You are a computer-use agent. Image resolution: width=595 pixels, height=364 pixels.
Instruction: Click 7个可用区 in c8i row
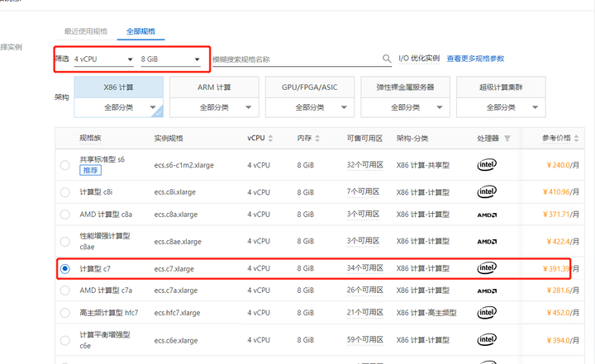pyautogui.click(x=363, y=191)
